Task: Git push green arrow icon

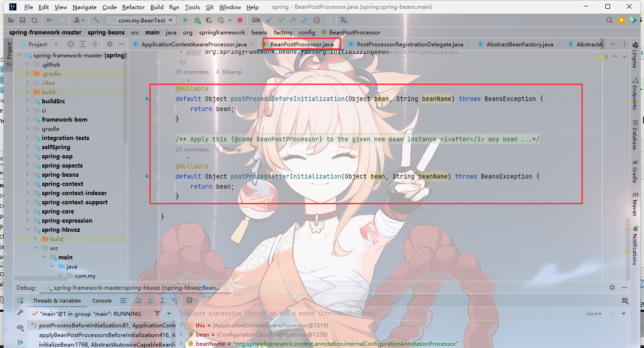Action: coord(293,20)
